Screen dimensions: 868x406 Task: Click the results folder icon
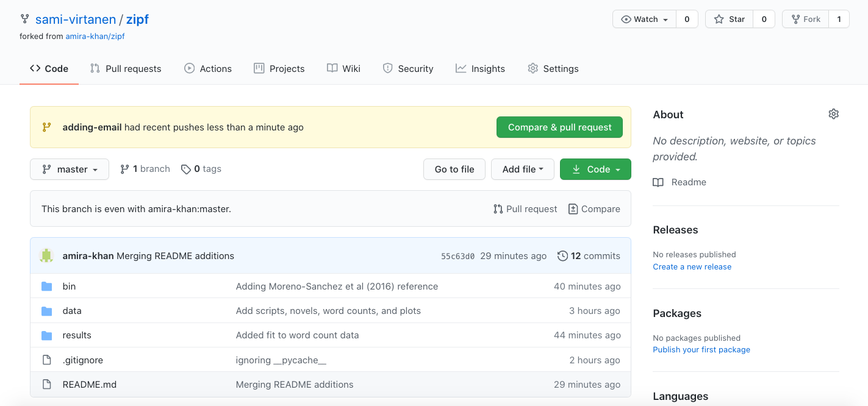click(46, 335)
